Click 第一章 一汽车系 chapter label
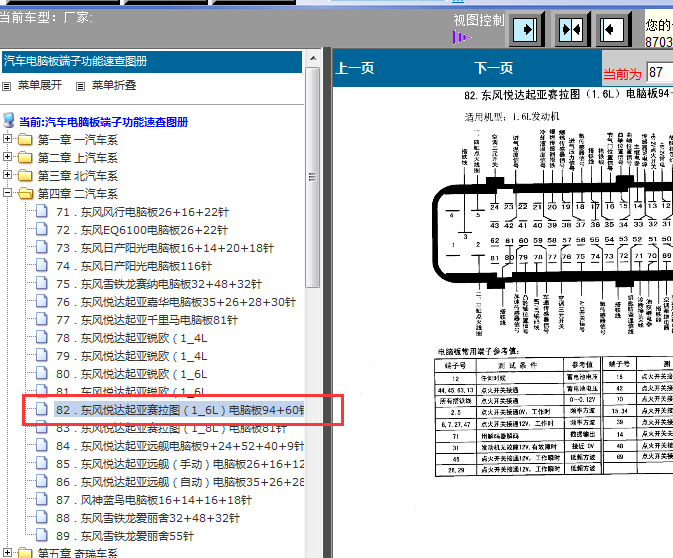673x558 pixels. [x=78, y=140]
